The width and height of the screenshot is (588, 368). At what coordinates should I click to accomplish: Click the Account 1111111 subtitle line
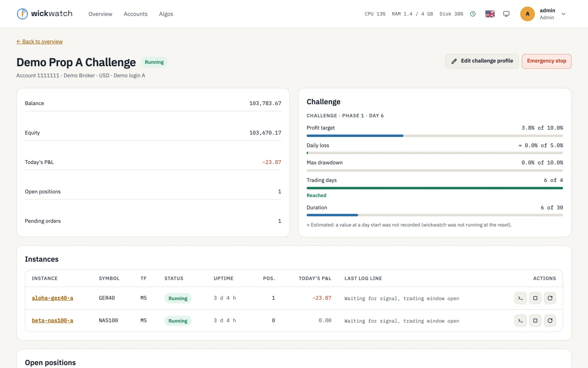(x=81, y=75)
